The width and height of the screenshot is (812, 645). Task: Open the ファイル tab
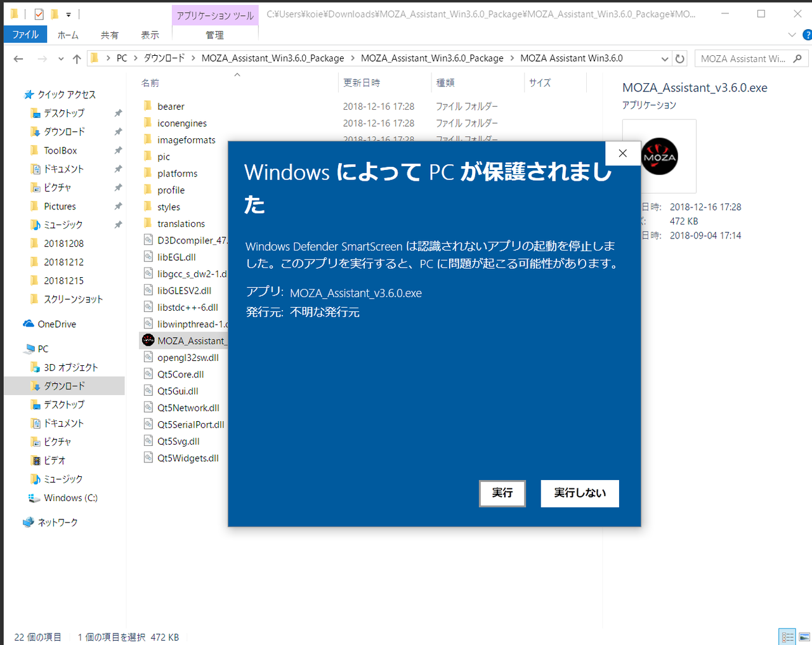25,35
